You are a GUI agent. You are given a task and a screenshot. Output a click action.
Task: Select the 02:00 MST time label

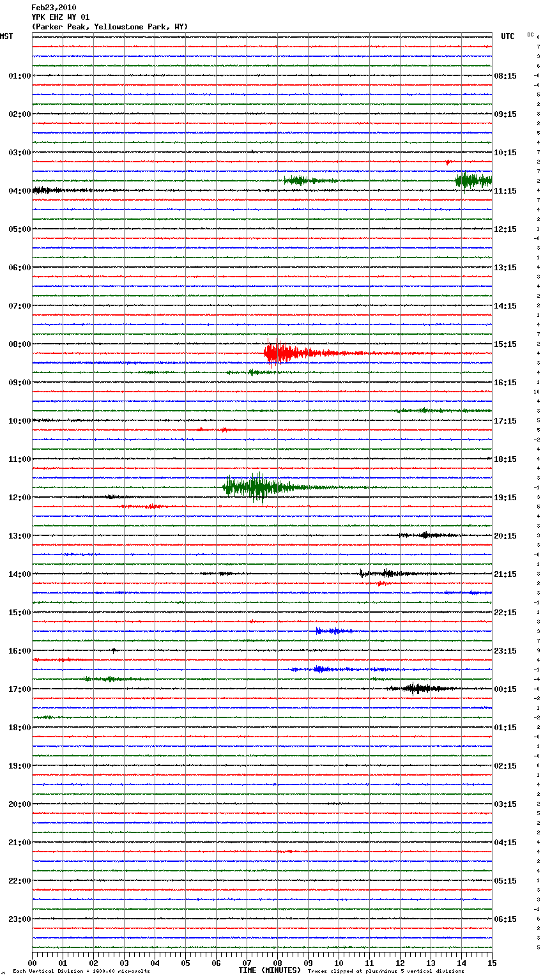(19, 114)
